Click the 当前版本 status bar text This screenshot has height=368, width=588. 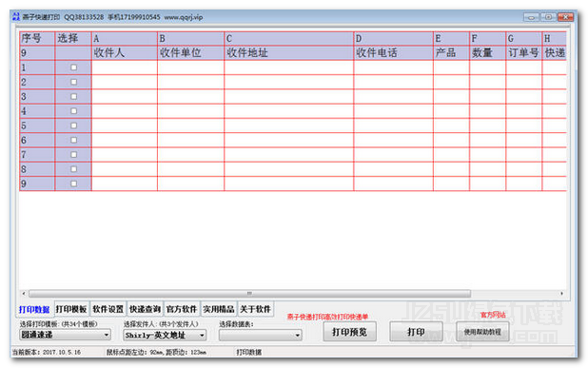[x=47, y=352]
